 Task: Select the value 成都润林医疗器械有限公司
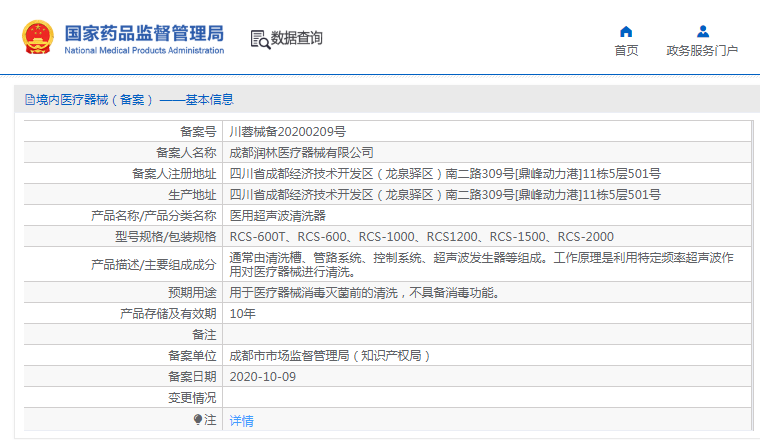(x=301, y=153)
